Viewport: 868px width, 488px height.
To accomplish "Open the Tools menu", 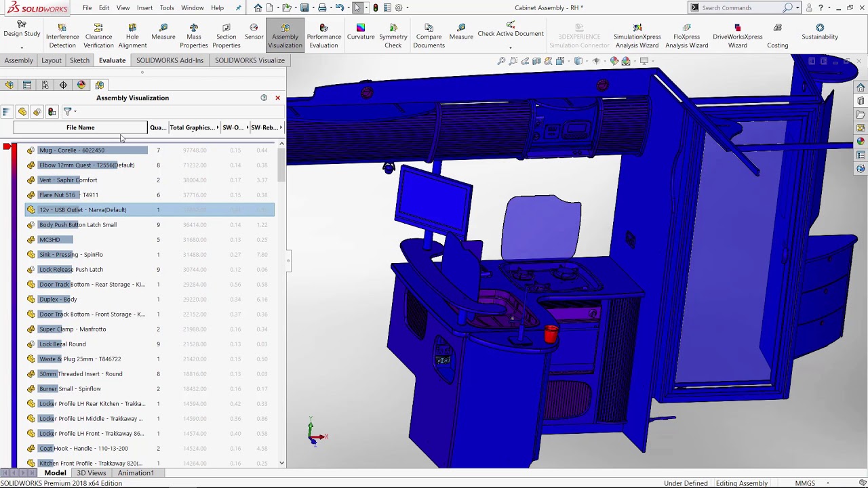I will point(167,7).
